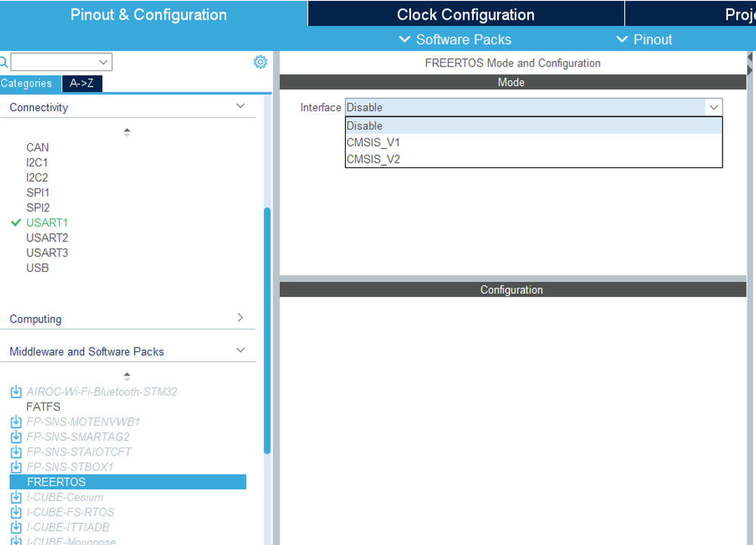756x545 pixels.
Task: Click FP-SNS-MOTENVWB1 pack name
Action: 83,422
